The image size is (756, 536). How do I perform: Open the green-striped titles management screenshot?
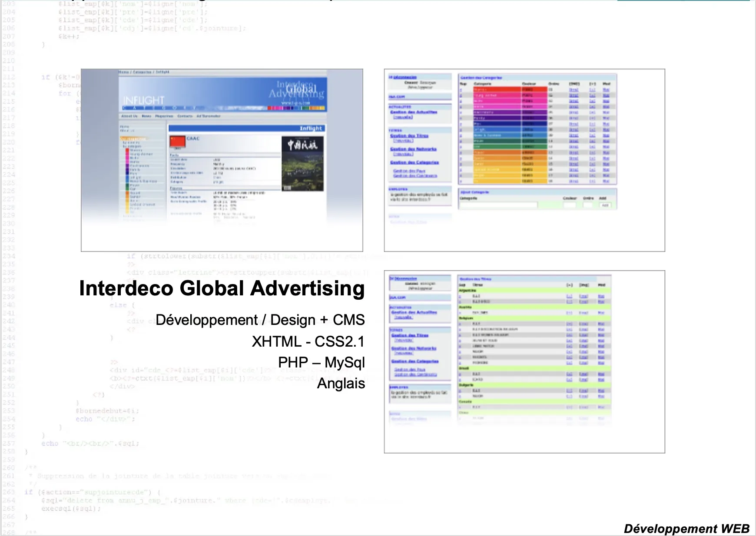pyautogui.click(x=524, y=362)
